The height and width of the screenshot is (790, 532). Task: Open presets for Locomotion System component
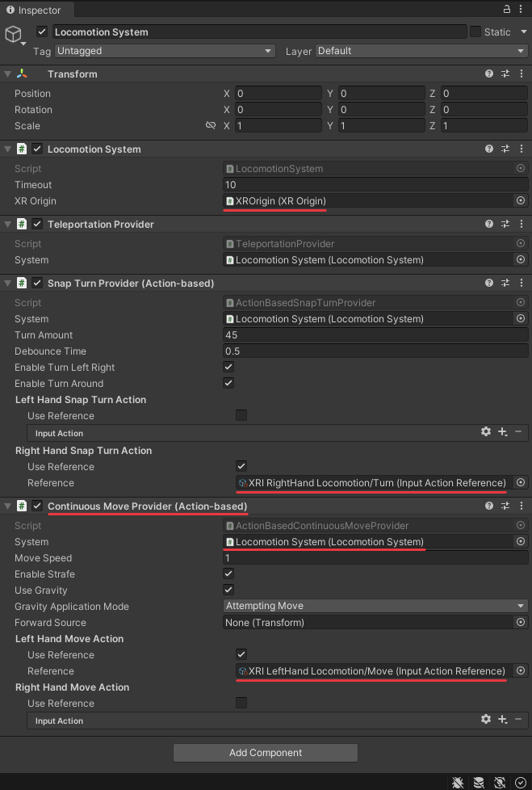505,149
